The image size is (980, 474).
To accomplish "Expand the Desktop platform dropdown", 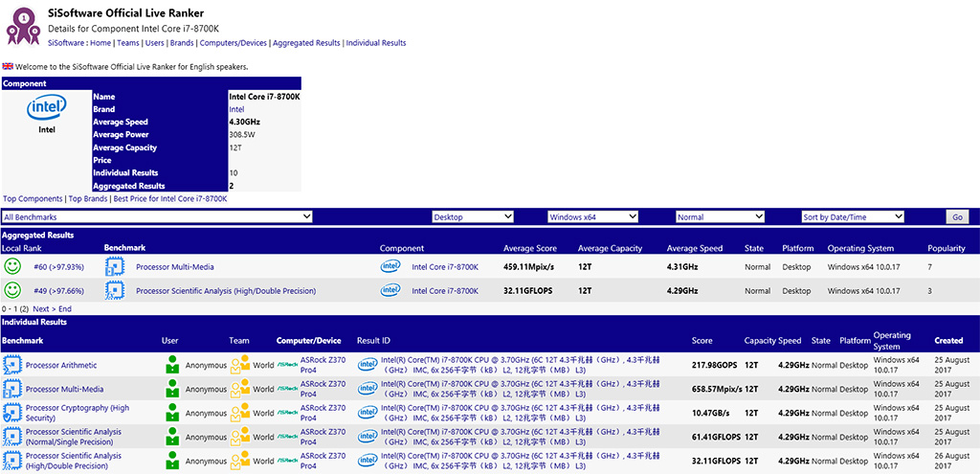I will [474, 217].
